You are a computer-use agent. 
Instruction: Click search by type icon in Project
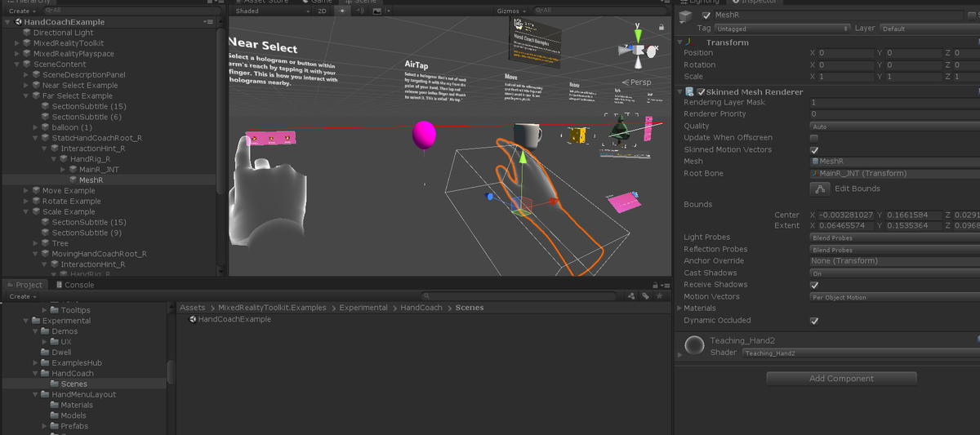(632, 296)
